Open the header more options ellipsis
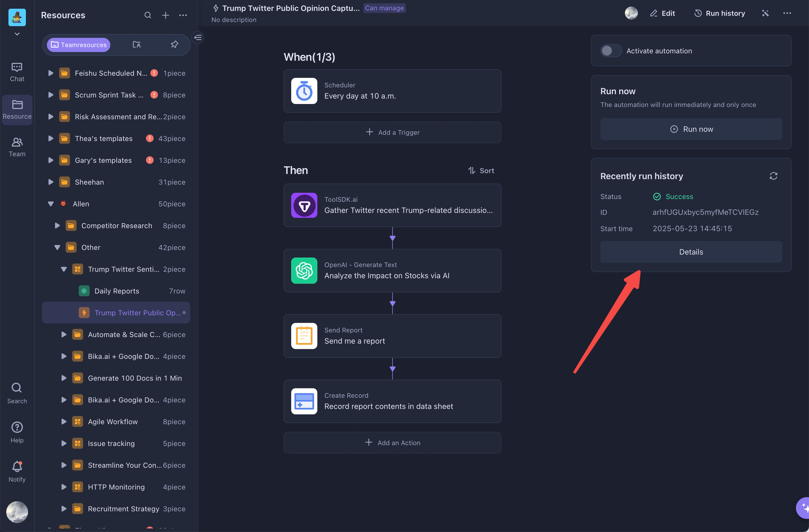The width and height of the screenshot is (809, 532). [x=787, y=13]
